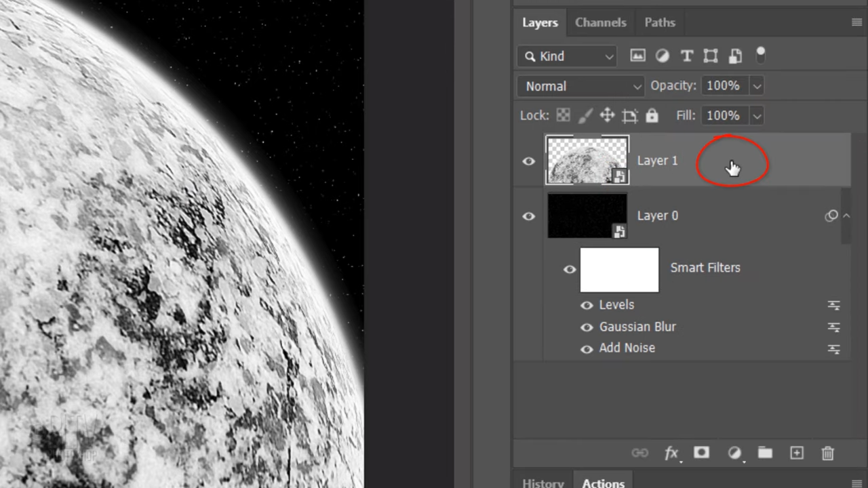
Task: Open the Layers panel menu button
Action: (856, 22)
